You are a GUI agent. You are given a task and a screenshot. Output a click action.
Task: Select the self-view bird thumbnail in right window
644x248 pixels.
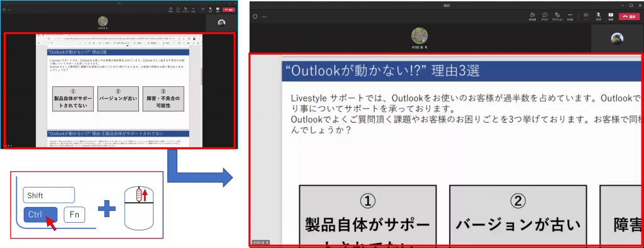tap(617, 38)
